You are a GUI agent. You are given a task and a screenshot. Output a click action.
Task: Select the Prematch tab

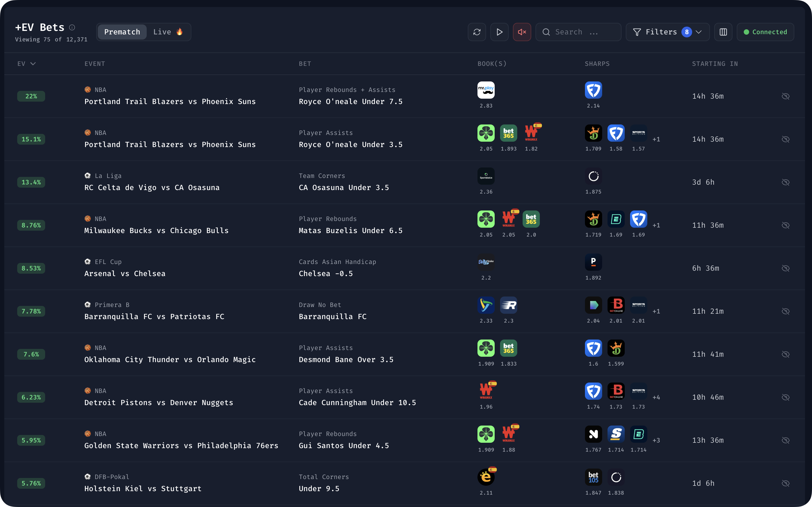(x=122, y=32)
